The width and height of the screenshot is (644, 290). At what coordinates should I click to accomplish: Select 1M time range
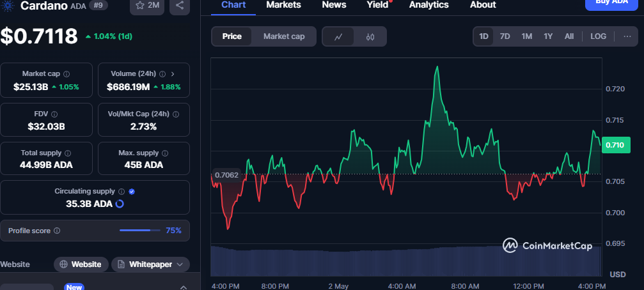point(526,36)
